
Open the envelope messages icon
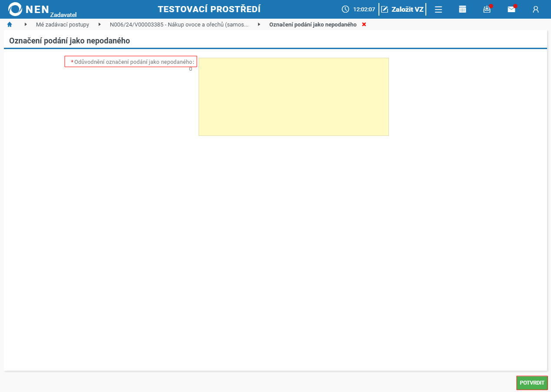[511, 9]
